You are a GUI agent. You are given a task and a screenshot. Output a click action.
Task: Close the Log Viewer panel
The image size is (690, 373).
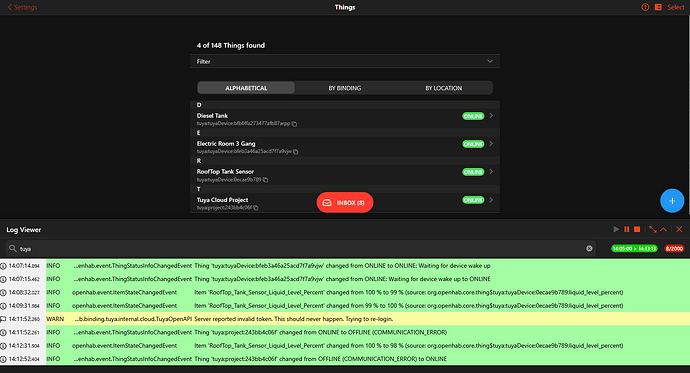tap(679, 229)
